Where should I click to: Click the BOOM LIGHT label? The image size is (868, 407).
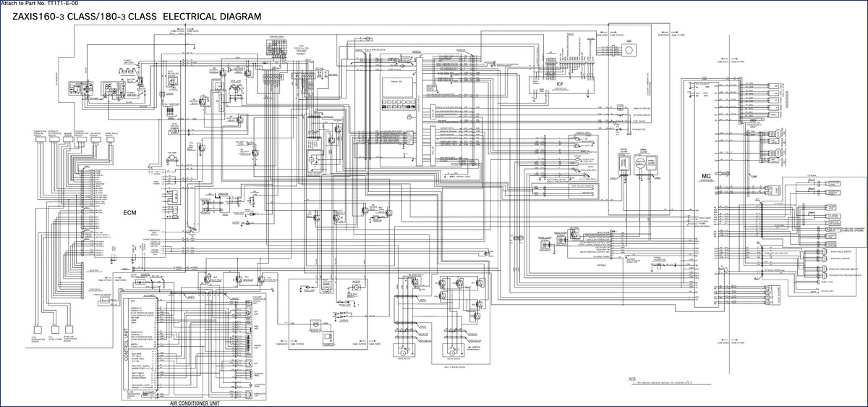[826, 291]
